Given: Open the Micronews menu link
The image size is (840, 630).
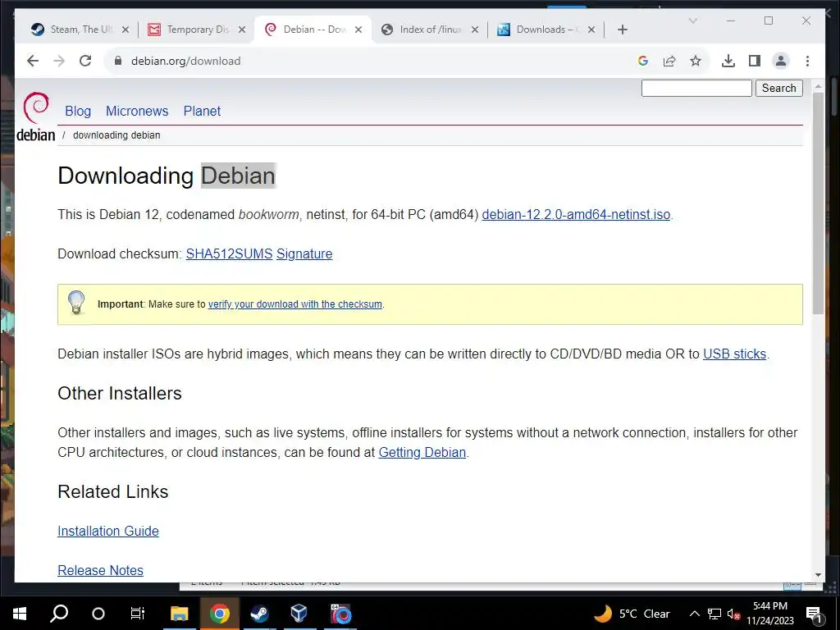Looking at the screenshot, I should [137, 111].
